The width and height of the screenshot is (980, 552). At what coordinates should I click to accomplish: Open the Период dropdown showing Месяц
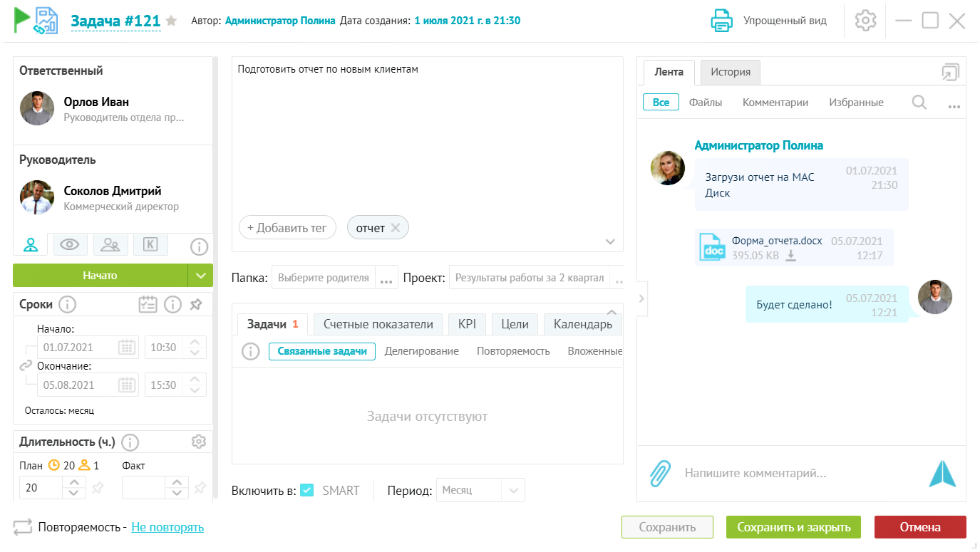pyautogui.click(x=512, y=489)
